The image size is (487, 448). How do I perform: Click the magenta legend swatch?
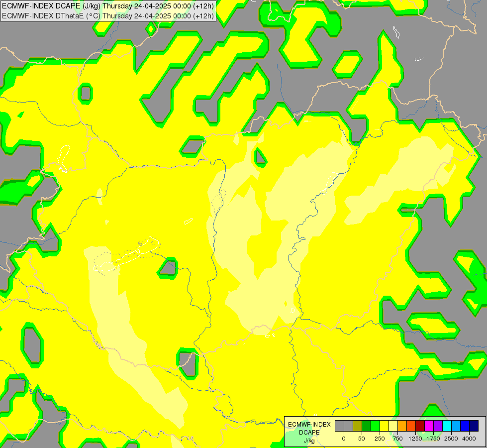pyautogui.click(x=429, y=426)
